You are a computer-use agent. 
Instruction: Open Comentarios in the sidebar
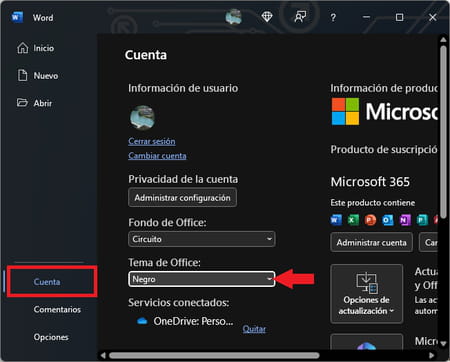(57, 310)
